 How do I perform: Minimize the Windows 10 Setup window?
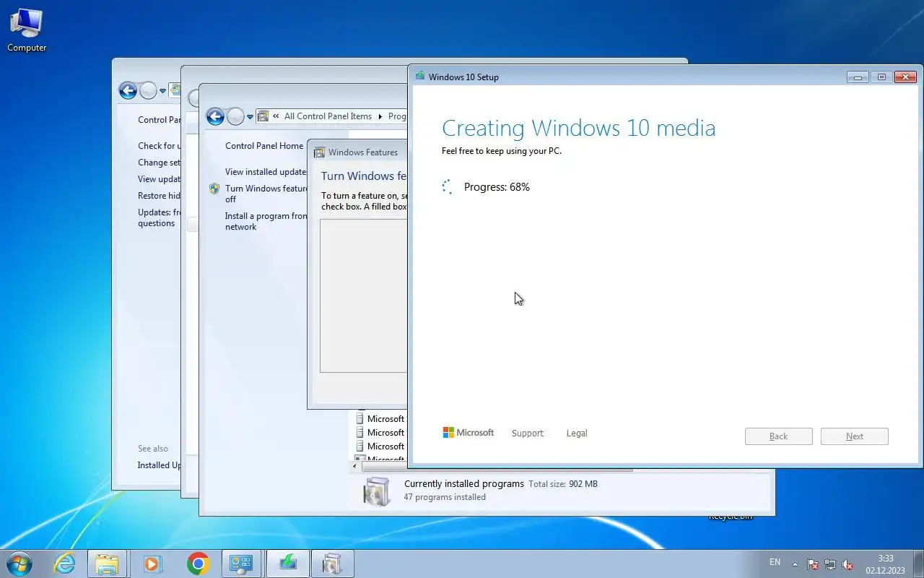pyautogui.click(x=857, y=77)
